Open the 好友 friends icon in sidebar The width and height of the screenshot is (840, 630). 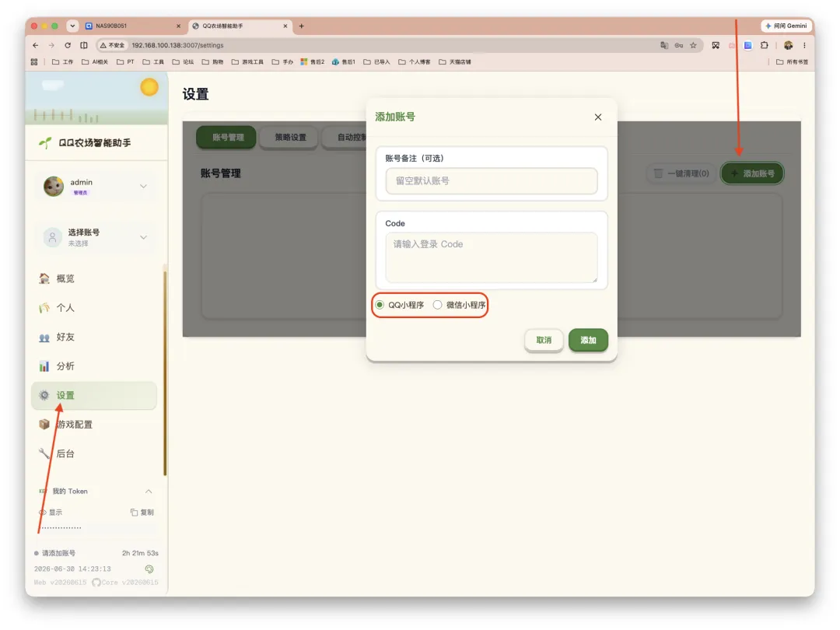point(44,337)
